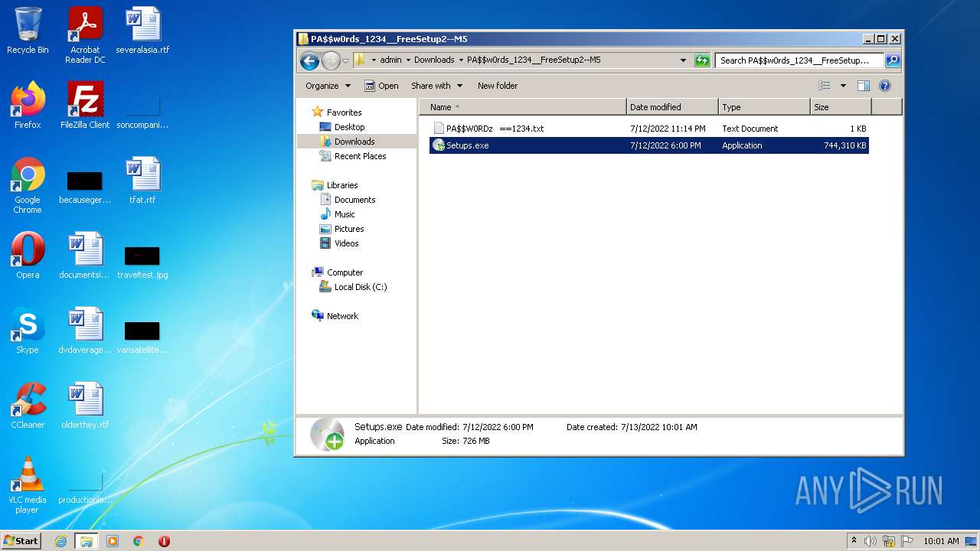Click the 744,310 KB size cell
The width and height of the screenshot is (980, 551).
pos(844,145)
